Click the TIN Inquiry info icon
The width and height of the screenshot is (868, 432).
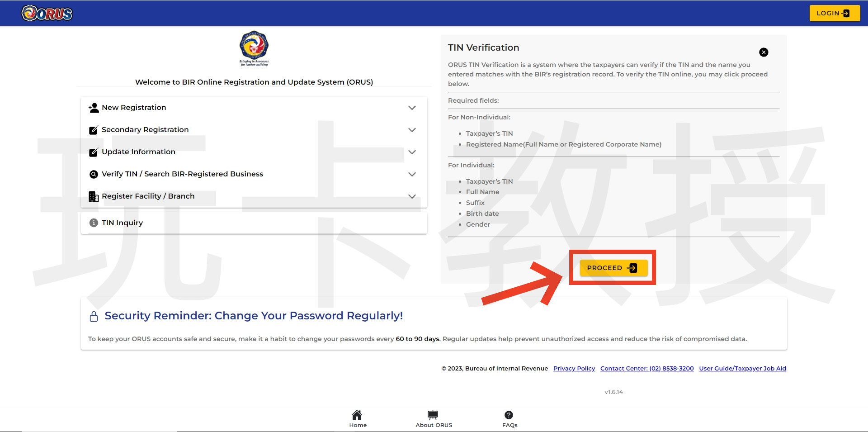94,223
